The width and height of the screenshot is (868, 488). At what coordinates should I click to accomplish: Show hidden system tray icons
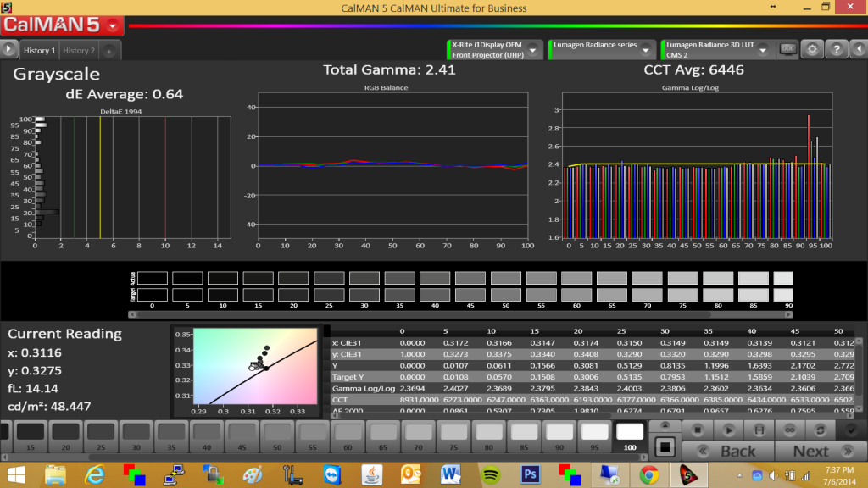tap(739, 475)
